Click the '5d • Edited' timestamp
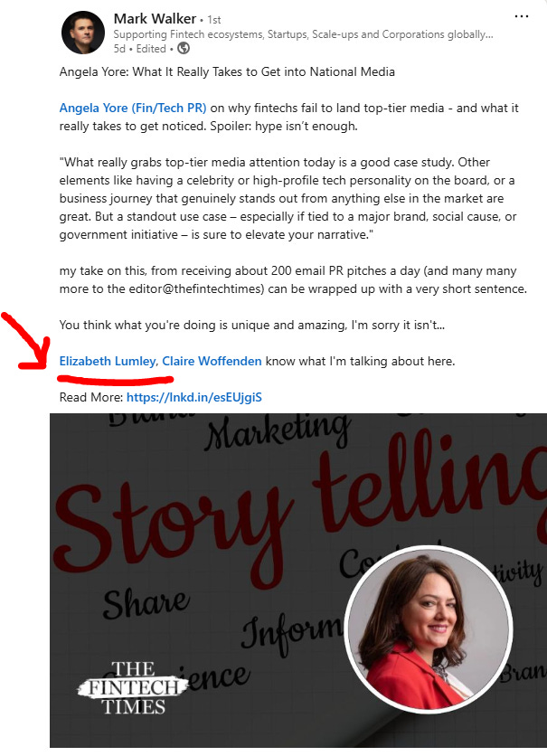This screenshot has width=547, height=756. [140, 49]
